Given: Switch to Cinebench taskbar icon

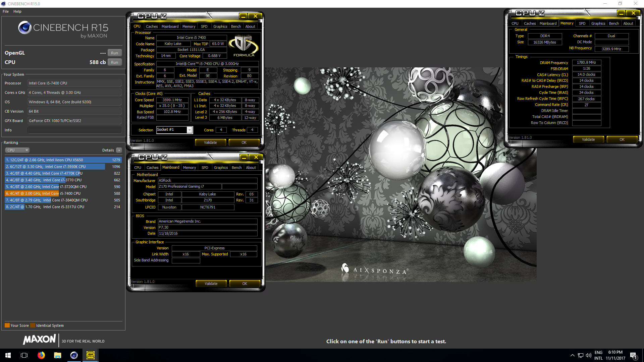Looking at the screenshot, I should coord(74,355).
